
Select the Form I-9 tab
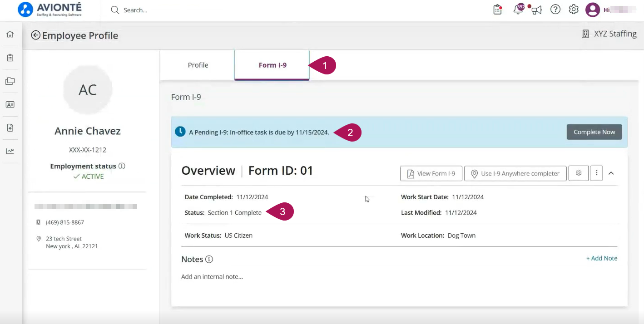tap(272, 65)
